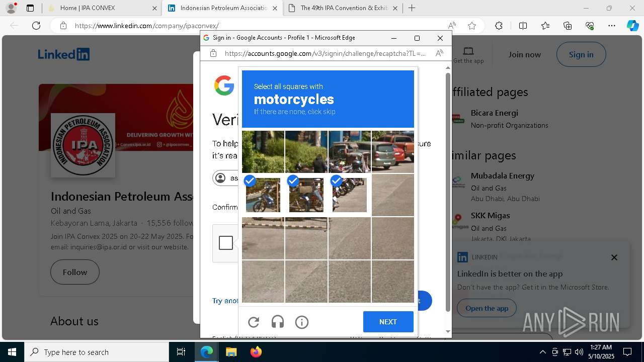Open Bicara Energi affiliated page
Screen dimensions: 644x362
point(495,113)
